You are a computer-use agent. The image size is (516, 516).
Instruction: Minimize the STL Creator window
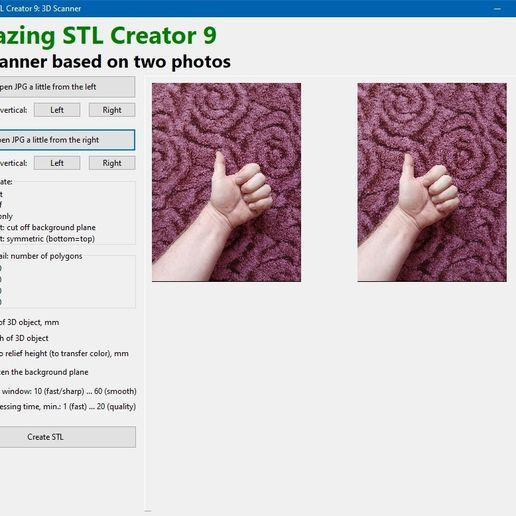pos(497,9)
